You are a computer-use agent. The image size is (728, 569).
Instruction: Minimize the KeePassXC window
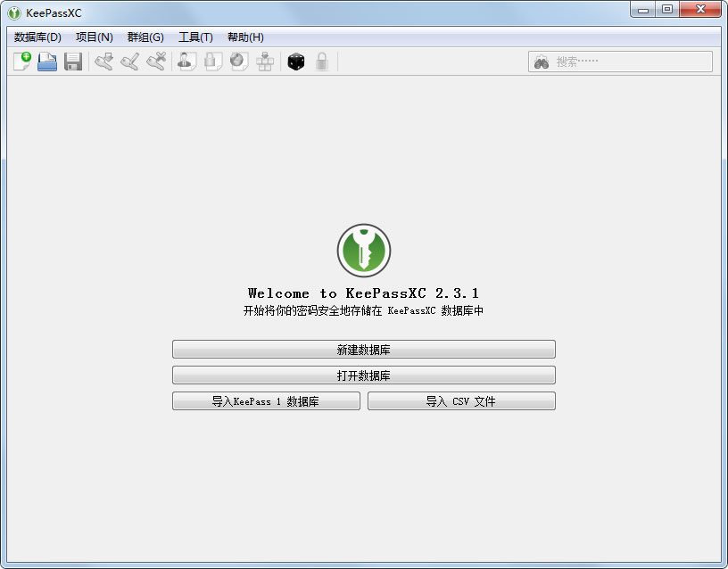643,9
